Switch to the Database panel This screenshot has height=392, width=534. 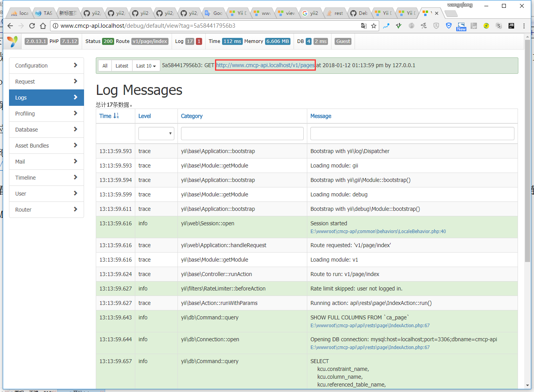47,130
